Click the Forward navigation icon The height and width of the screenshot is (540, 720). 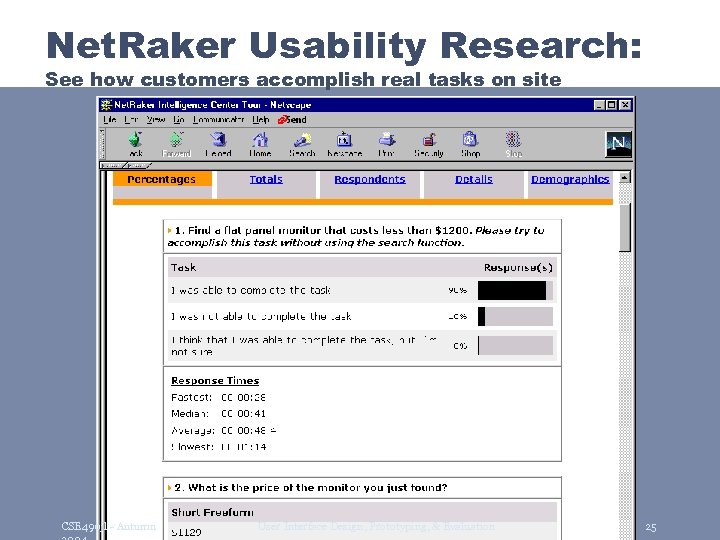coord(176,144)
